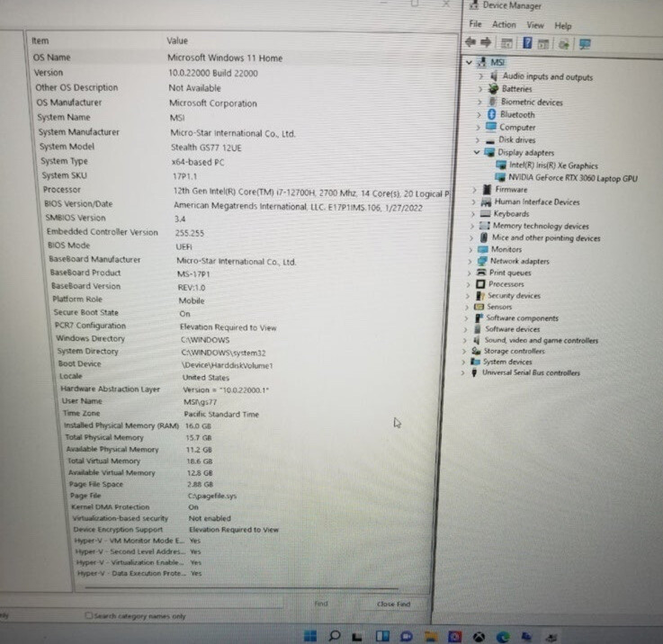This screenshot has height=644, width=663.
Task: Expand the Network adapters category
Action: coord(470,262)
